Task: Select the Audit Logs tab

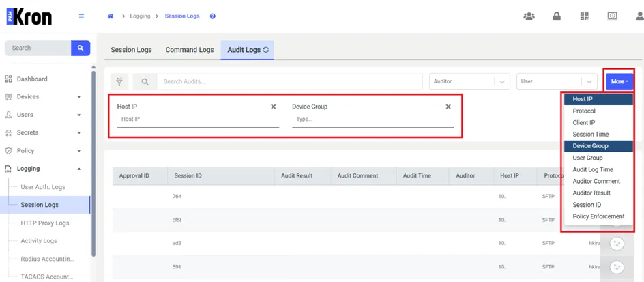Action: pos(247,50)
